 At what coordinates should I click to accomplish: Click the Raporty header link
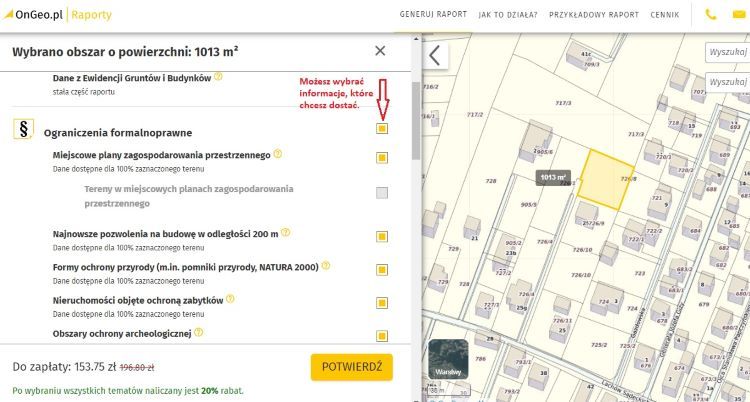[91, 15]
